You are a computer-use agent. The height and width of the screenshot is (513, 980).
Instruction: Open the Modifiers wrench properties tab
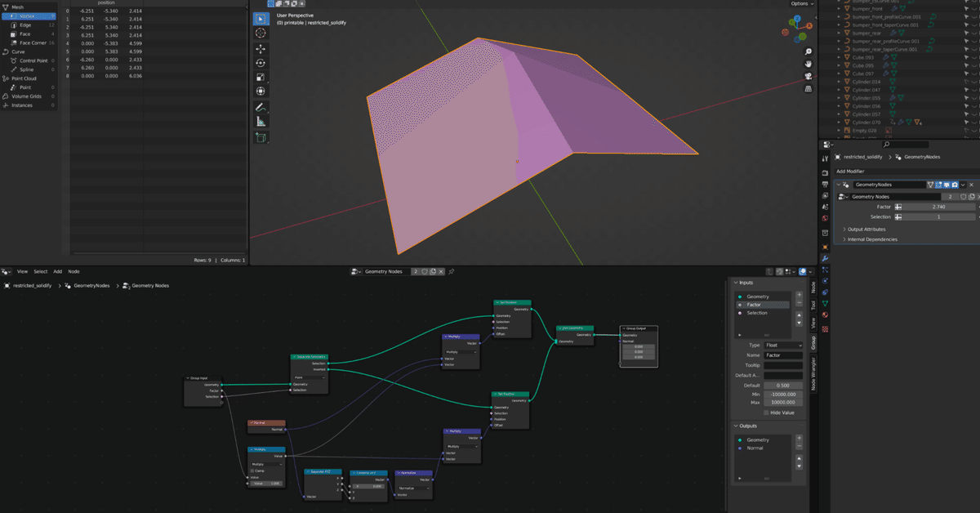point(825,258)
